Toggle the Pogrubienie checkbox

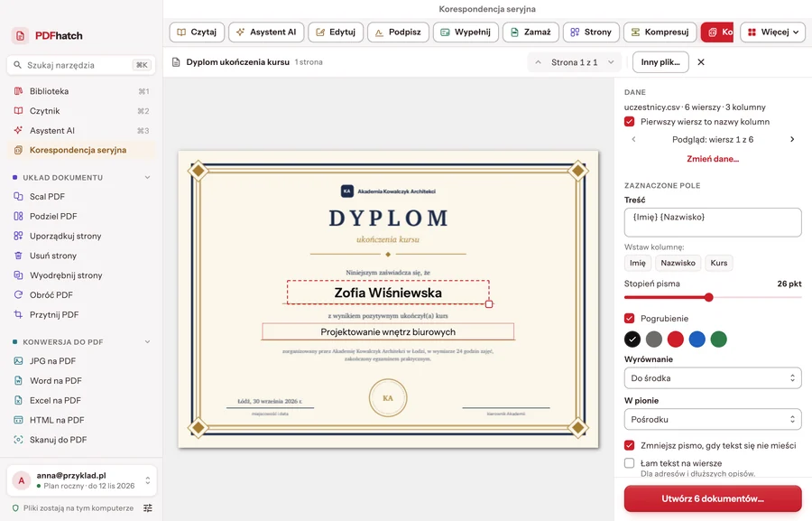coord(629,319)
